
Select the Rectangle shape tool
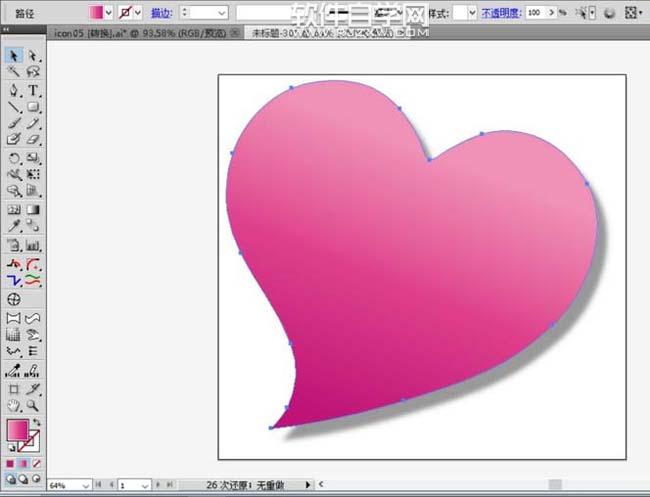click(x=33, y=107)
